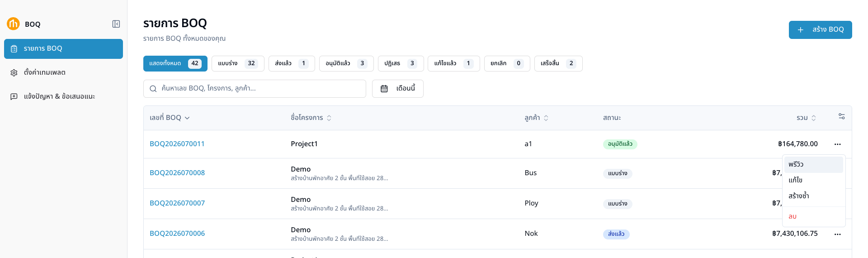Click ส่งแล้ว badge in Nok row
The image size is (868, 258).
[616, 234]
